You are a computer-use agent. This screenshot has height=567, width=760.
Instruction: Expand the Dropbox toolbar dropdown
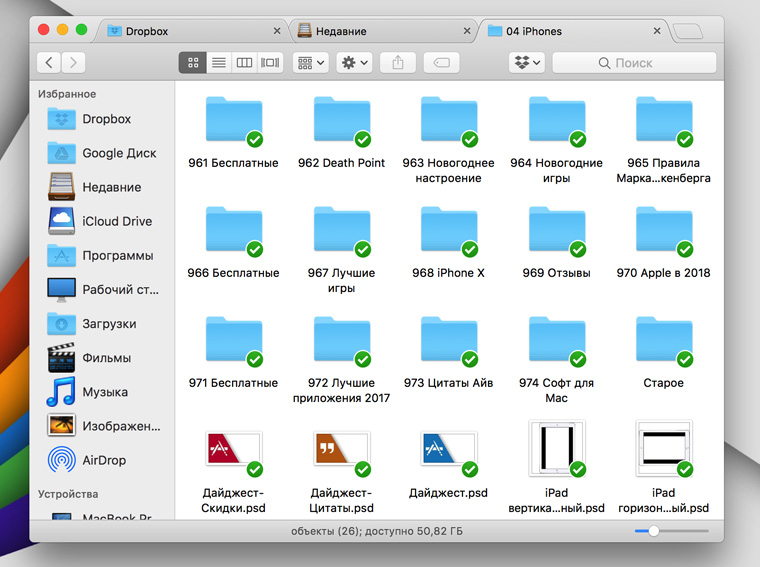[x=526, y=63]
